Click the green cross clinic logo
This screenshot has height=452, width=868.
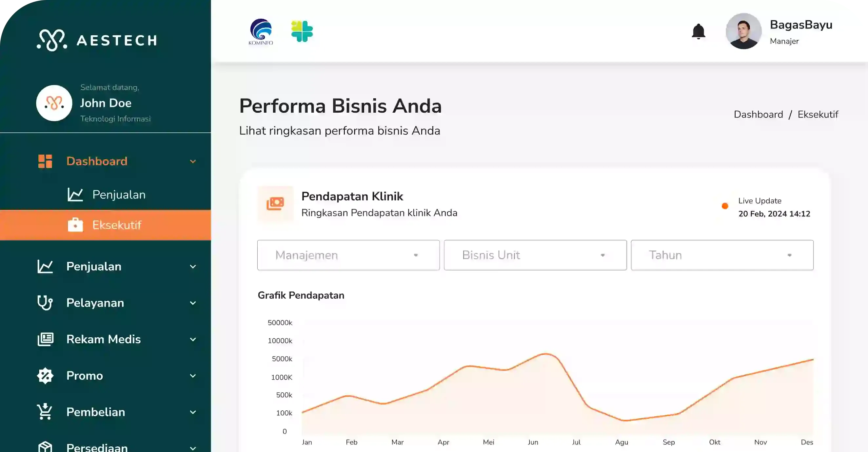[302, 31]
